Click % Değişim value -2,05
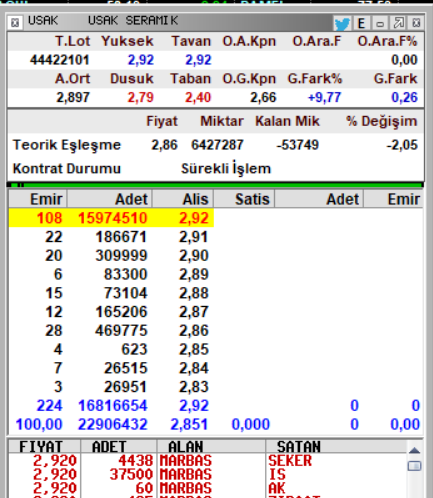This screenshot has width=433, height=498. click(402, 145)
